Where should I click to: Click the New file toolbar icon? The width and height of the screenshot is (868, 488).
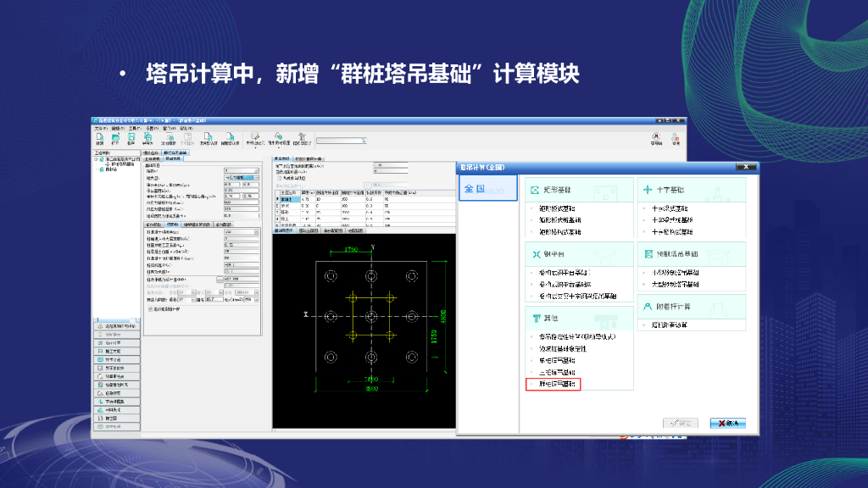(x=100, y=136)
